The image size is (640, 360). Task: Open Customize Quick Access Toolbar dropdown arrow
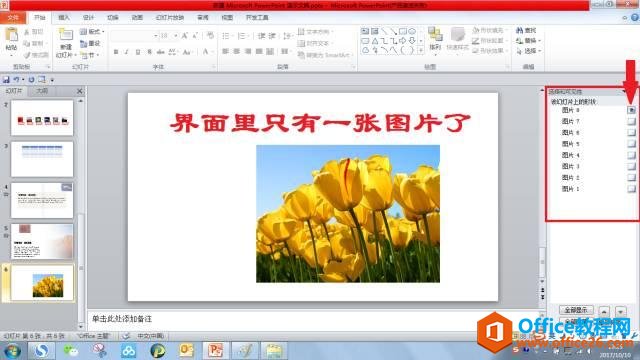52,80
